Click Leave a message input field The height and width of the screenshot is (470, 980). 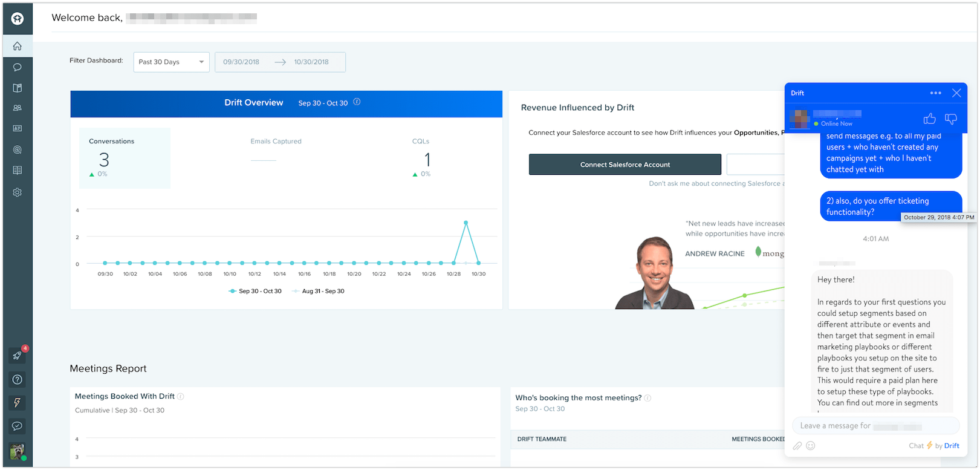coord(876,426)
